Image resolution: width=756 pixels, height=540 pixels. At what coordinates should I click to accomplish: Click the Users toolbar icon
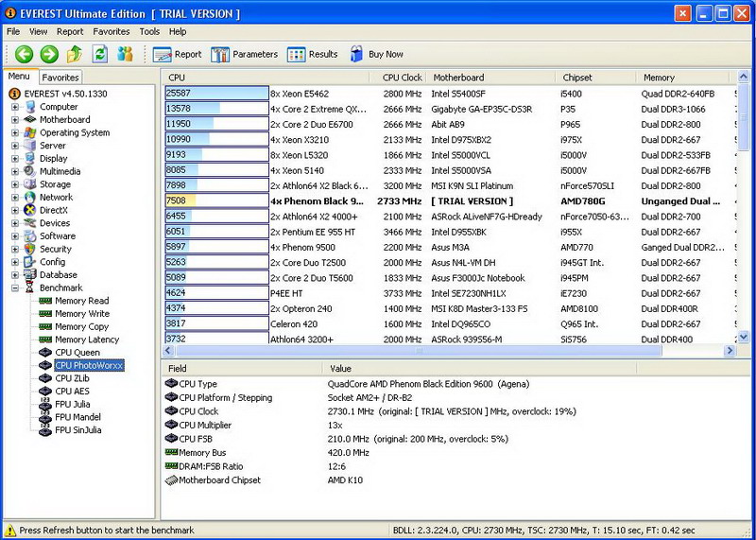click(x=125, y=54)
